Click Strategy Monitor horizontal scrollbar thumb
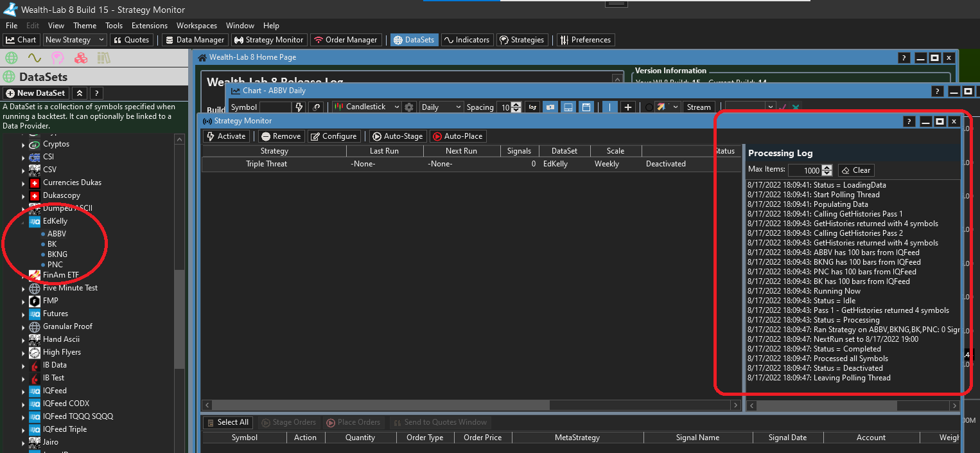 pyautogui.click(x=382, y=405)
